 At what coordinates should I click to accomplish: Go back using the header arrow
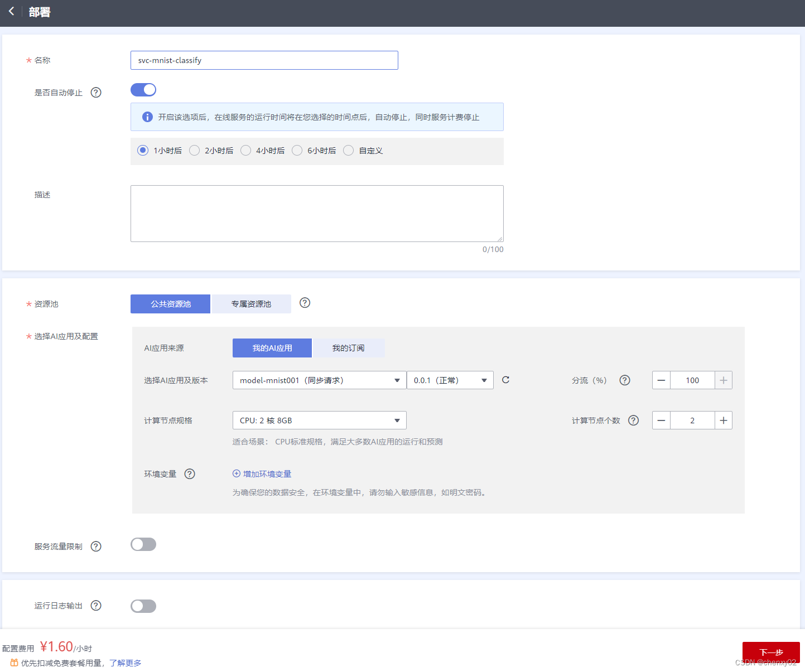click(x=11, y=11)
